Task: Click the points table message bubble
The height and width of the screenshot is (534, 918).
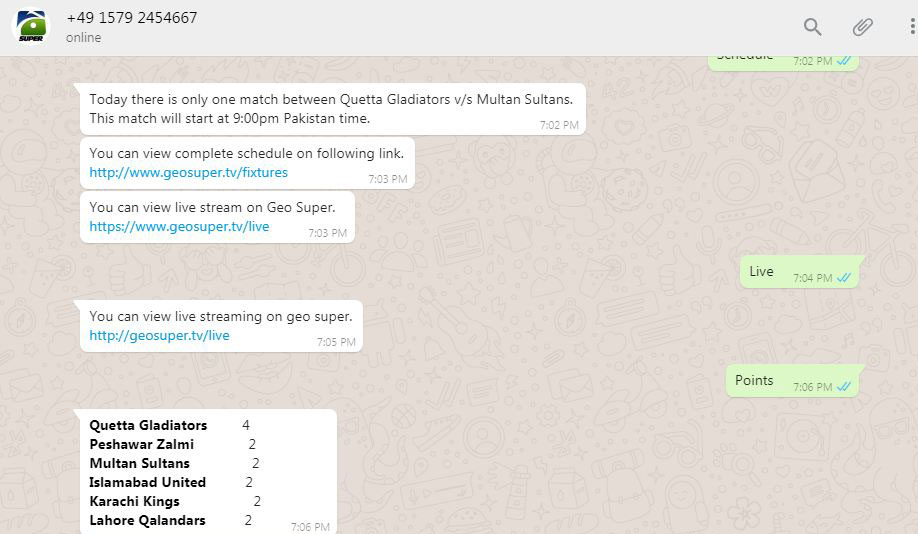Action: click(x=207, y=472)
